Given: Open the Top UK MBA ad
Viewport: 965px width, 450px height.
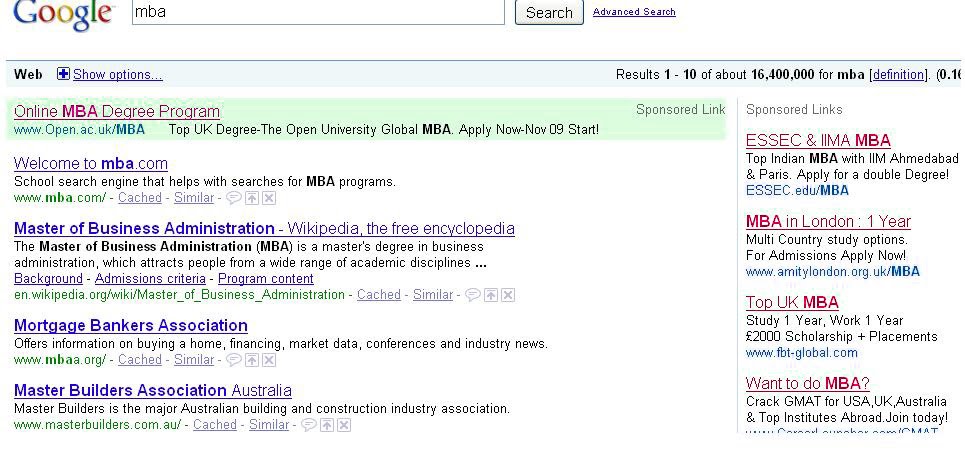Looking at the screenshot, I should (x=792, y=303).
